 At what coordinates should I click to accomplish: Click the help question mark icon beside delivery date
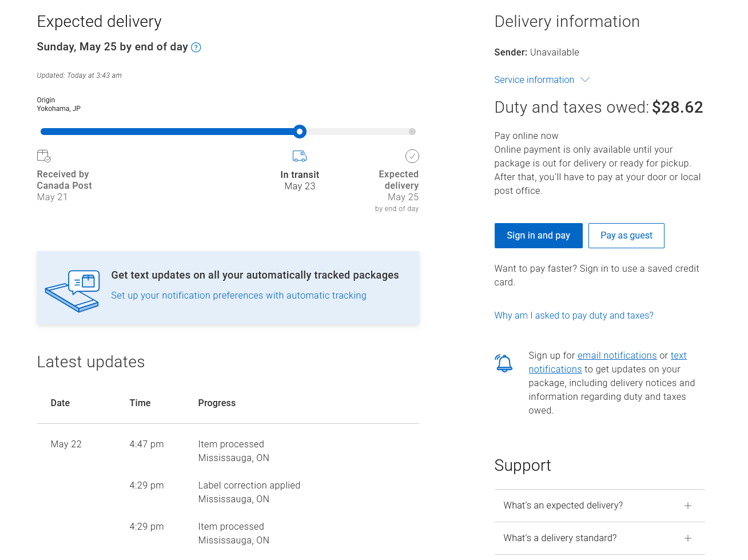pos(196,47)
